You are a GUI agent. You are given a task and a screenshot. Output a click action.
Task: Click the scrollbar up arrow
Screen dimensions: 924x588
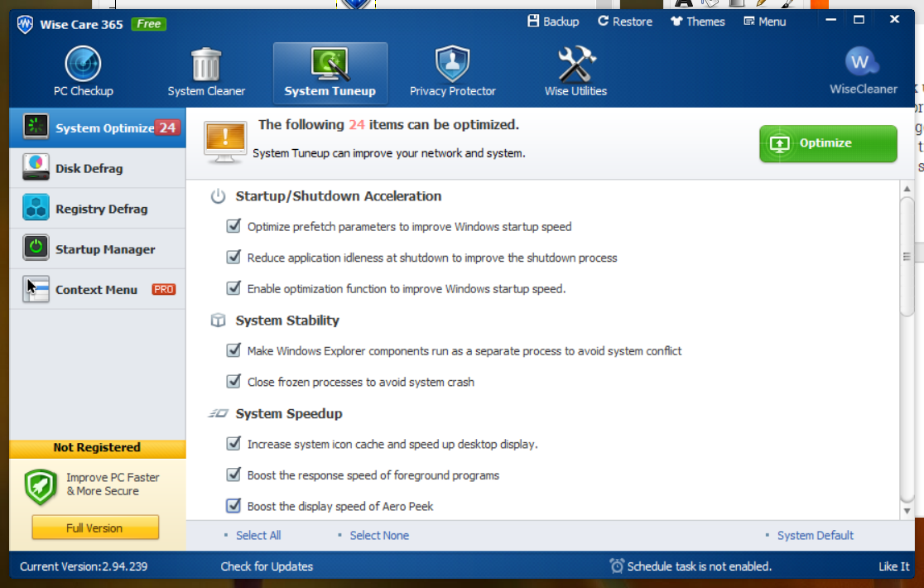(x=907, y=189)
